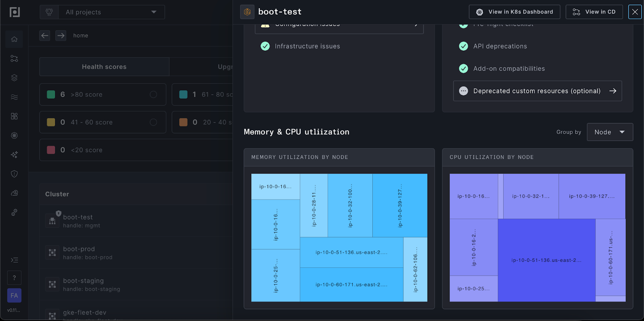Click the API deprecations label

point(500,46)
